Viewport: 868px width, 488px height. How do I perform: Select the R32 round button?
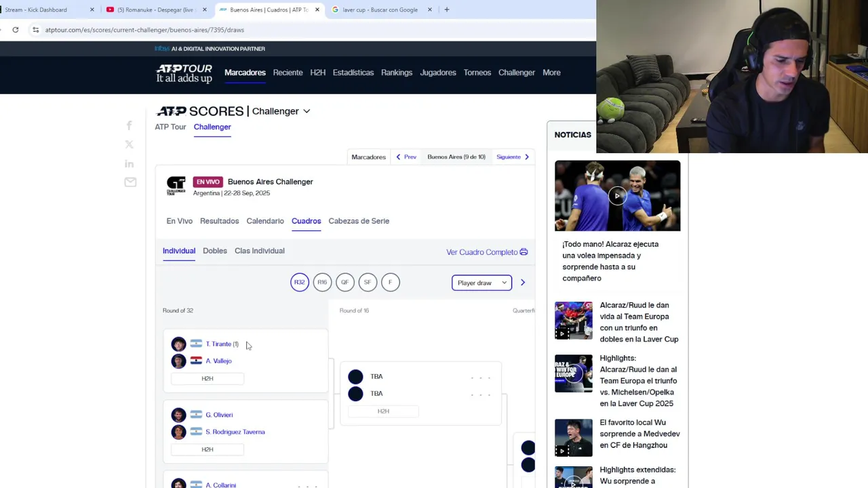tap(300, 283)
